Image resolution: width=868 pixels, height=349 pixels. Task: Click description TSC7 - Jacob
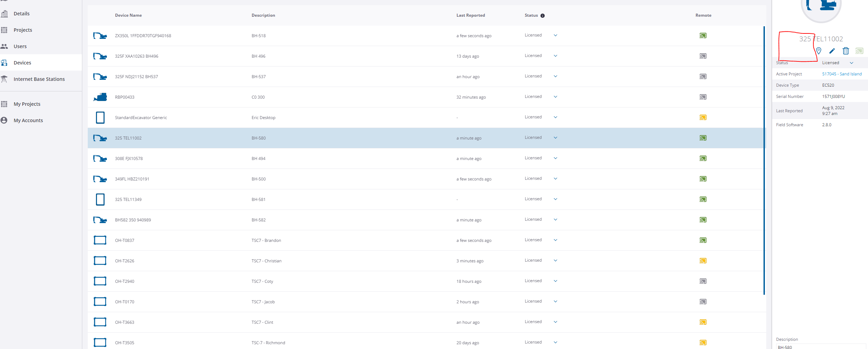click(263, 302)
